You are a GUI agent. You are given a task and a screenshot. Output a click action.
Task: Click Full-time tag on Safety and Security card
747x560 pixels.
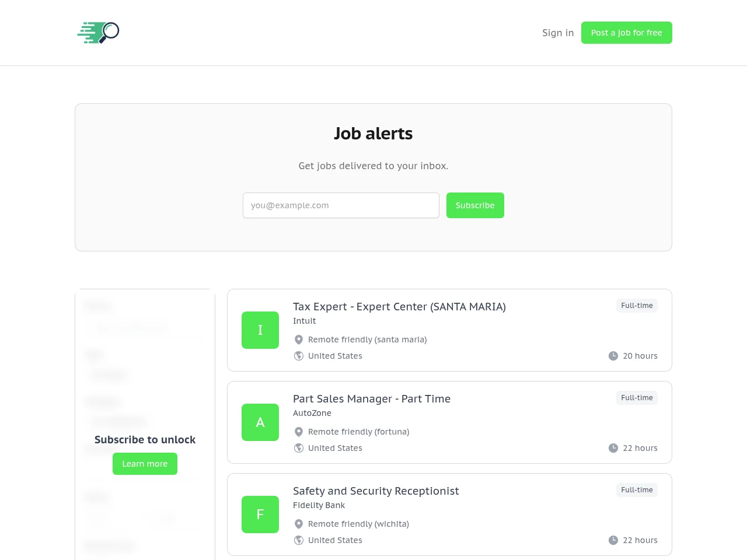(x=637, y=490)
